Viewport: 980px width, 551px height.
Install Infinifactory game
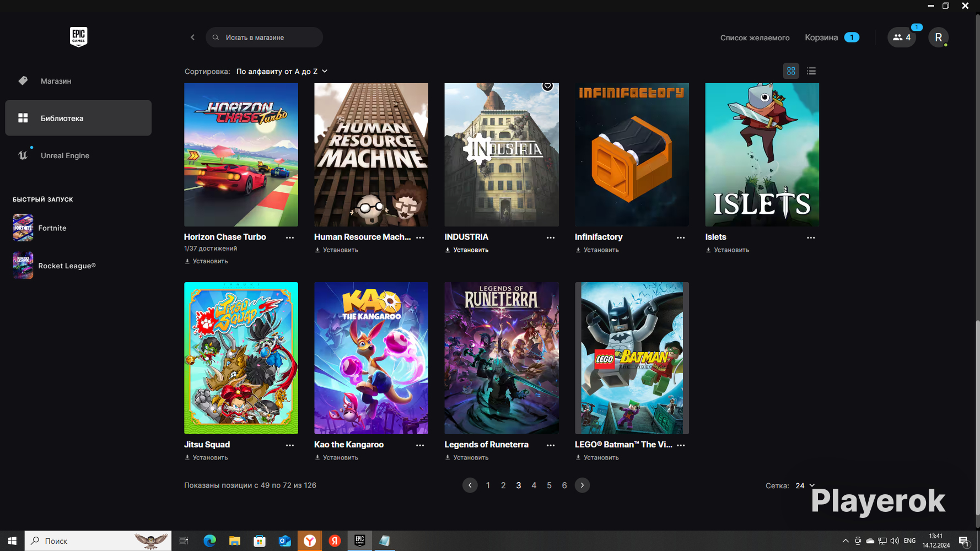pyautogui.click(x=597, y=250)
